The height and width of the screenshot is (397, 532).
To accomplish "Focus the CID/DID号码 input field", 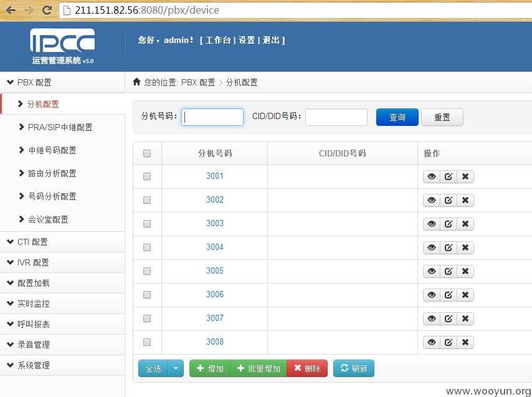I will coord(336,117).
